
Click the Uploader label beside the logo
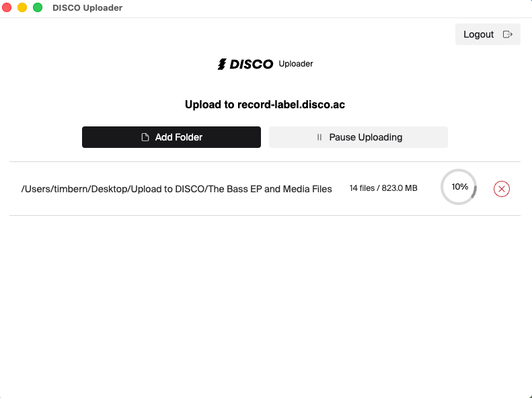tap(296, 64)
